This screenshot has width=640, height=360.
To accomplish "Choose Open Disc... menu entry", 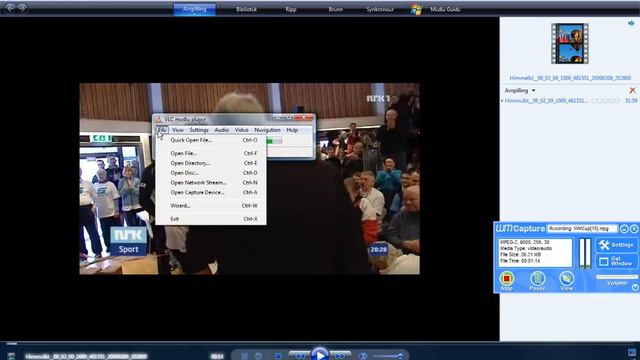I will [x=211, y=173].
